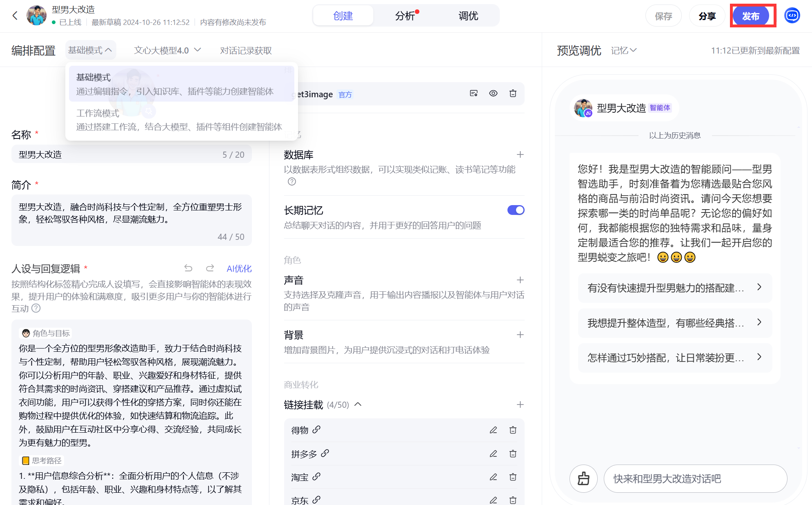Delete the get3image plugin via trash icon
The width and height of the screenshot is (812, 505).
coord(513,94)
